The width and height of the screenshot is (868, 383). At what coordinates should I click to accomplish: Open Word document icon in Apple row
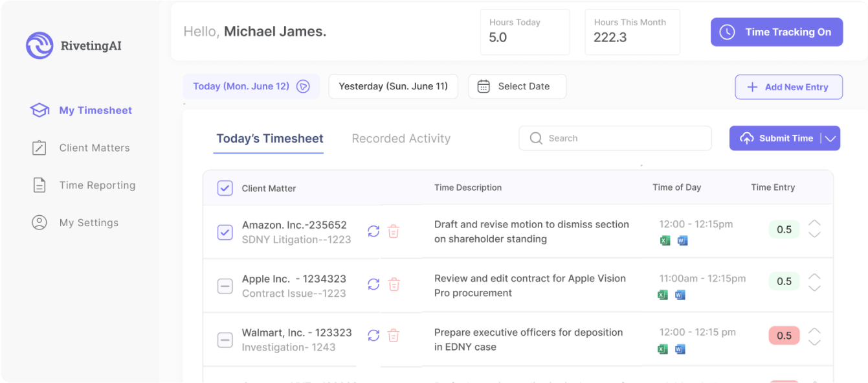coord(680,295)
